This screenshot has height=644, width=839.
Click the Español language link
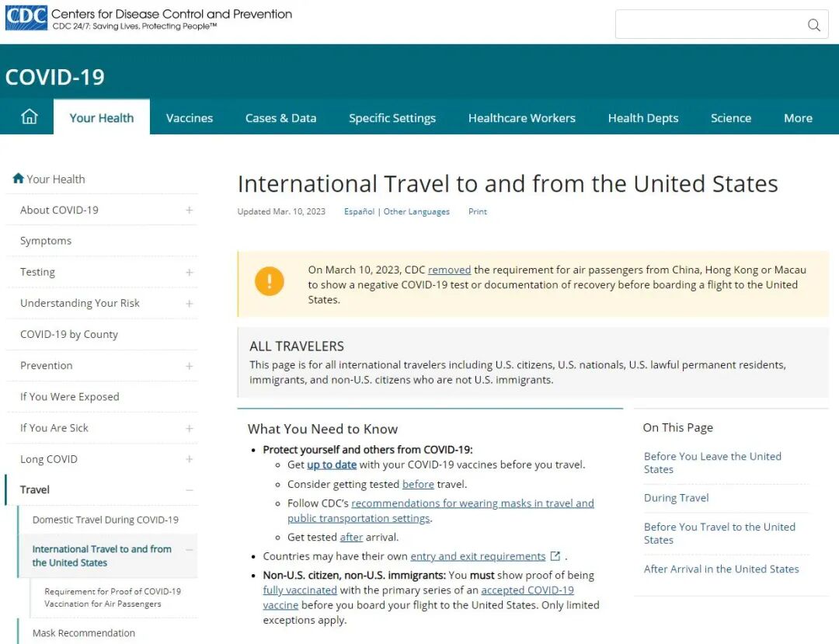coord(359,211)
